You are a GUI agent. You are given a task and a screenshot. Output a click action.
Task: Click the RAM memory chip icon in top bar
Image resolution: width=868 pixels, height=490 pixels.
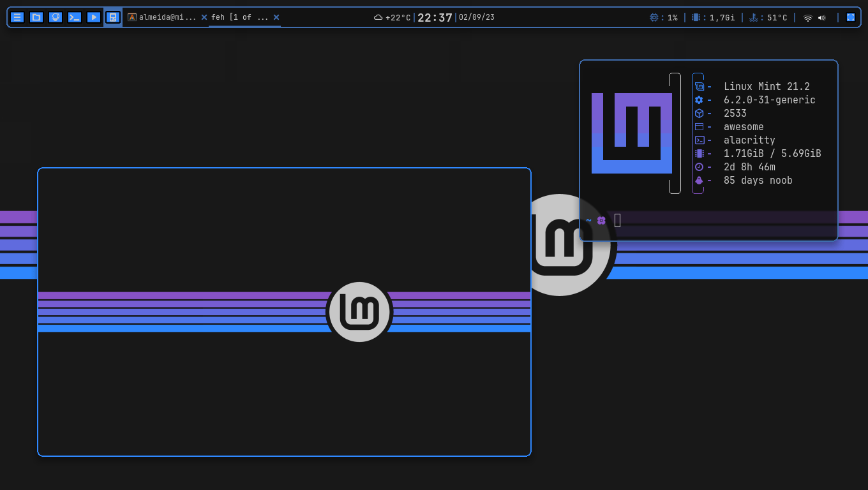pyautogui.click(x=696, y=17)
